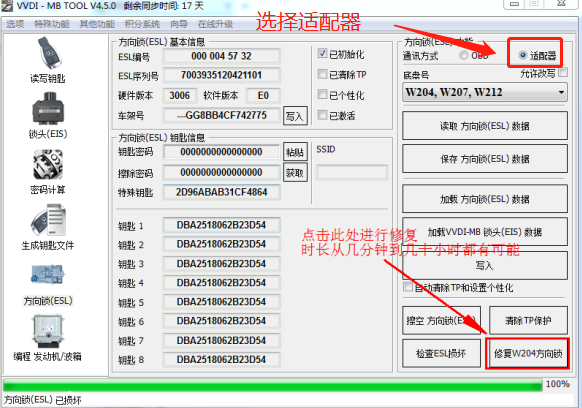This screenshot has width=582, height=408.
Task: Click the 清除TP保护 button
Action: [x=528, y=320]
